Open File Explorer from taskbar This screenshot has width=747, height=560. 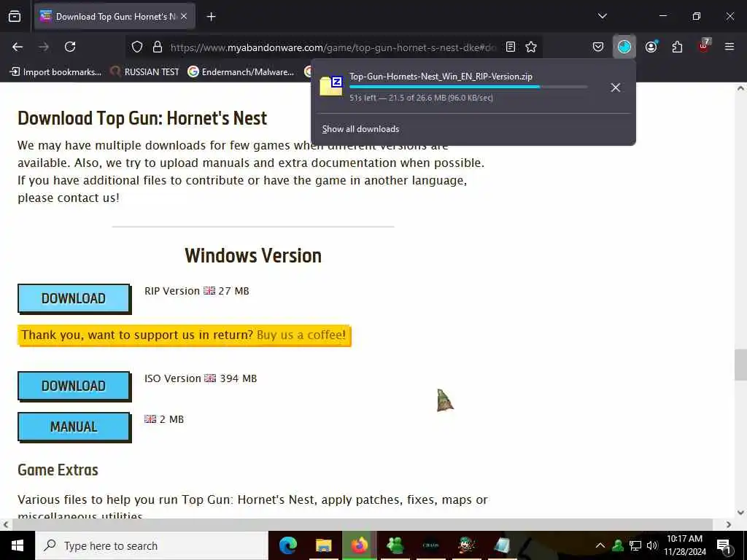[323, 545]
